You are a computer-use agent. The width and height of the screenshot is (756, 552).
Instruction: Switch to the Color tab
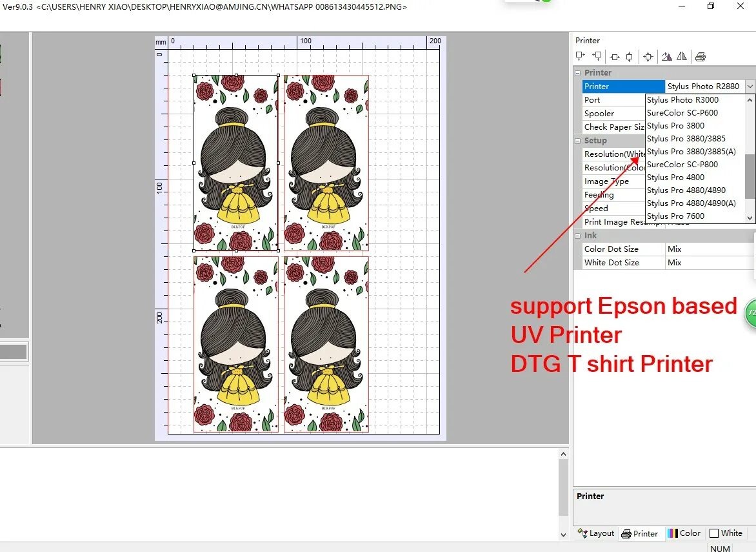point(684,533)
